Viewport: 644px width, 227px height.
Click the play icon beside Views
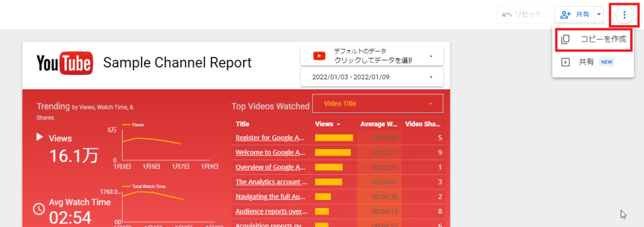[40, 137]
